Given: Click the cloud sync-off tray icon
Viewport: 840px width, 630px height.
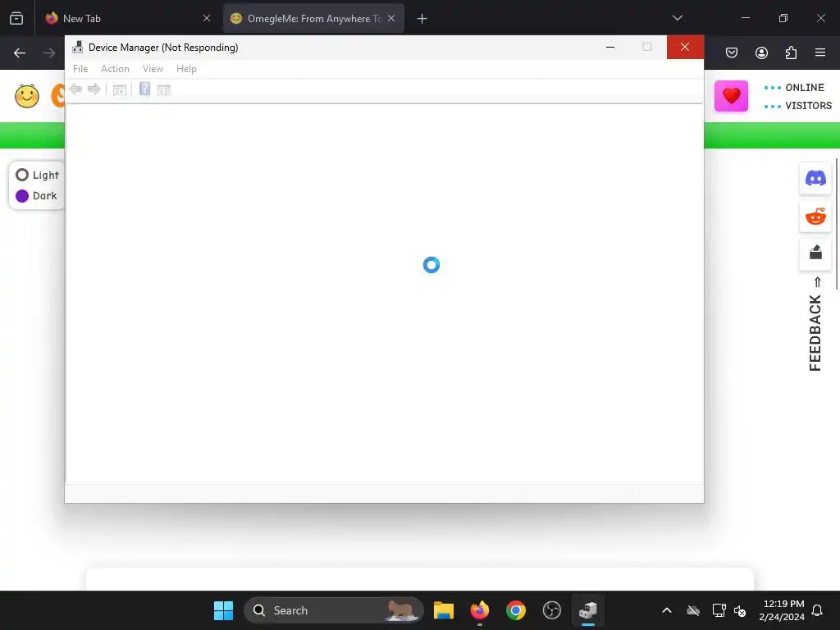Looking at the screenshot, I should coord(693,610).
